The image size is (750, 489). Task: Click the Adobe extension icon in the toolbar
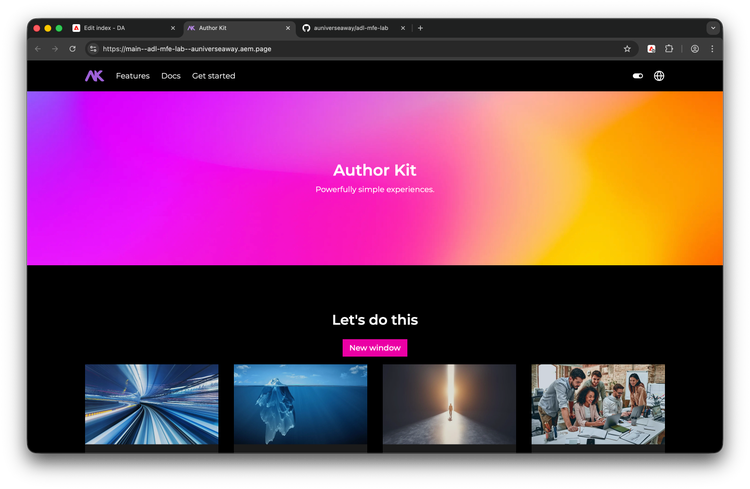(651, 48)
